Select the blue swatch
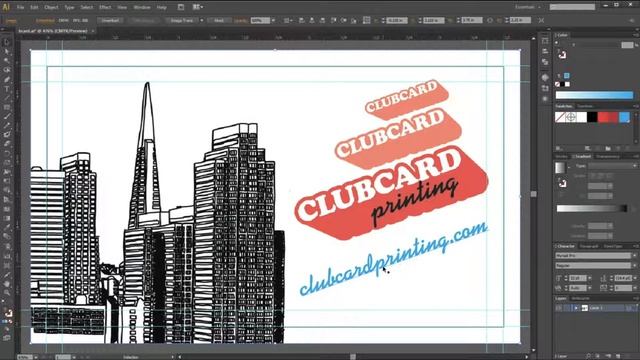This screenshot has width=640, height=360. (624, 118)
